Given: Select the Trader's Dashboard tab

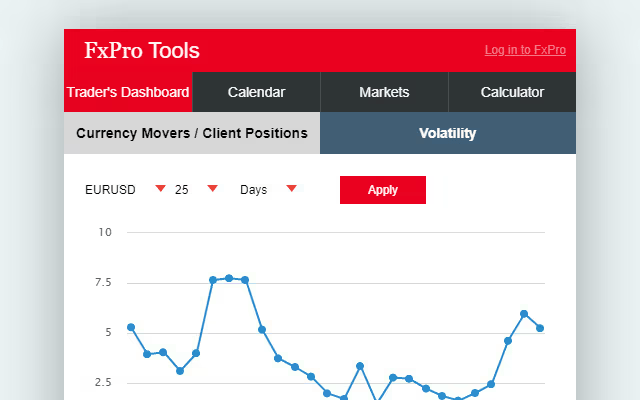Looking at the screenshot, I should (x=128, y=92).
